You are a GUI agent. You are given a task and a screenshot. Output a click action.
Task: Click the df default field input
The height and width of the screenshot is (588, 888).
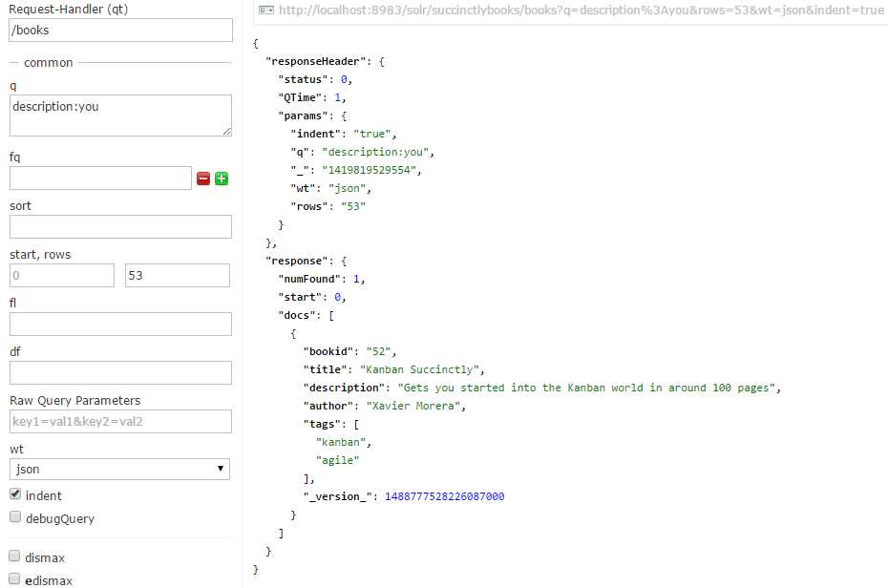tap(119, 372)
